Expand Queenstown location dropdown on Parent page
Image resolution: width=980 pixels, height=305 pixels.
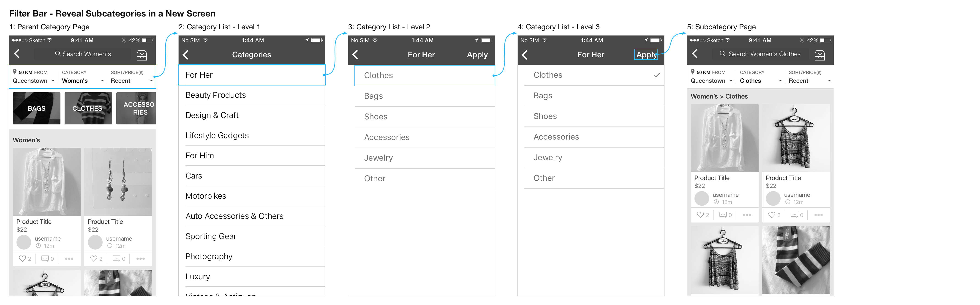point(34,77)
